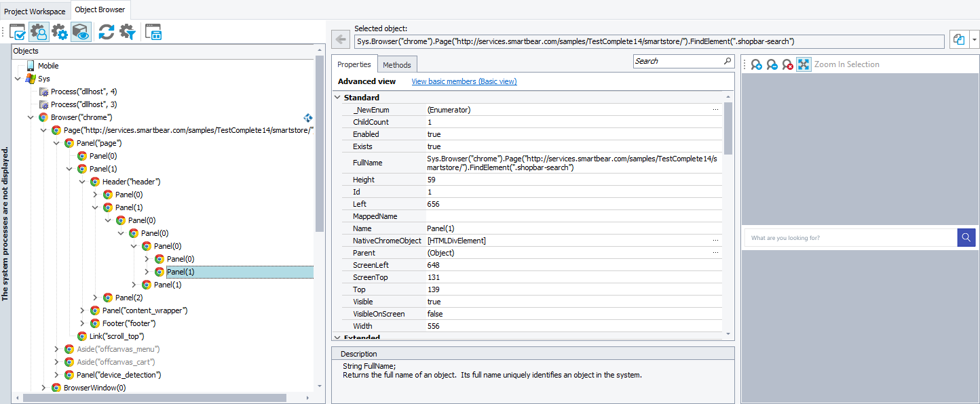The width and height of the screenshot is (980, 404).
Task: Open the panel layout icon on the toolbar
Action: coord(153,32)
